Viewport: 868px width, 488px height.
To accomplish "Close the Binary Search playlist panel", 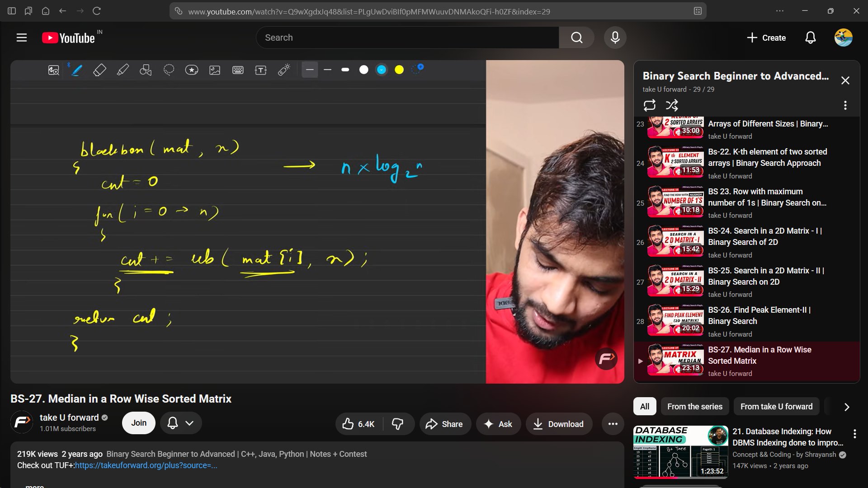I will pyautogui.click(x=845, y=80).
